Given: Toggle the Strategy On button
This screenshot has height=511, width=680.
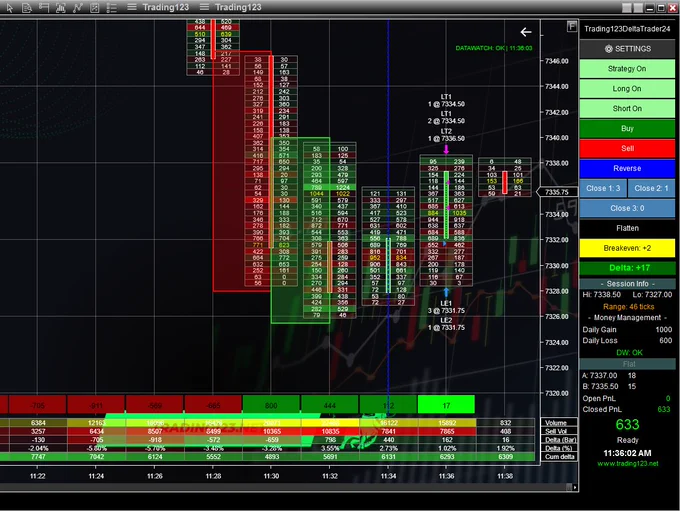Looking at the screenshot, I should tap(627, 69).
